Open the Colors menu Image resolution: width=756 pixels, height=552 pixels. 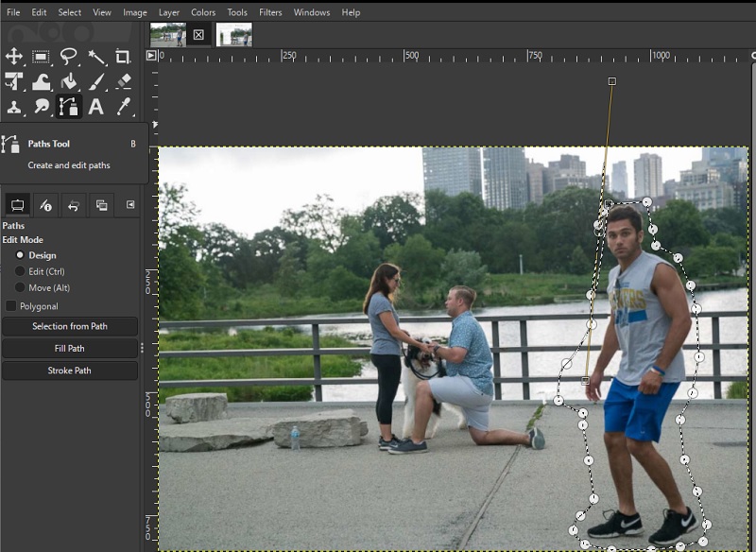point(203,12)
